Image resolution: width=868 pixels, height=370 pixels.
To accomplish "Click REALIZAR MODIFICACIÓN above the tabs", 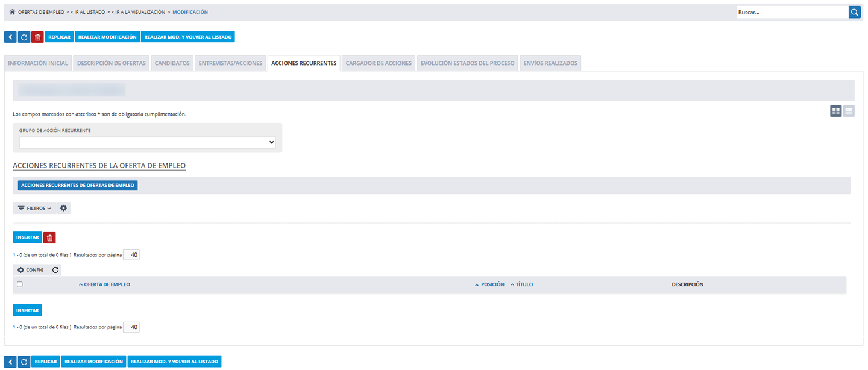I will pyautogui.click(x=107, y=37).
